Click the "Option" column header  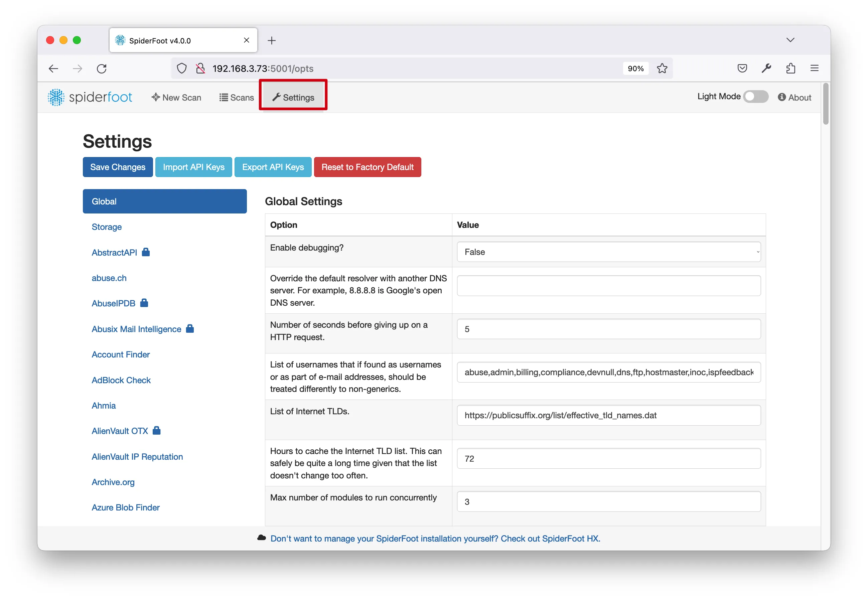point(283,225)
